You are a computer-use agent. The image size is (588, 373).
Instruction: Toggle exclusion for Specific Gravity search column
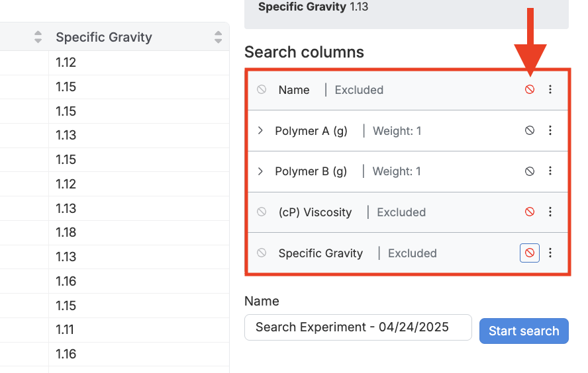point(530,253)
